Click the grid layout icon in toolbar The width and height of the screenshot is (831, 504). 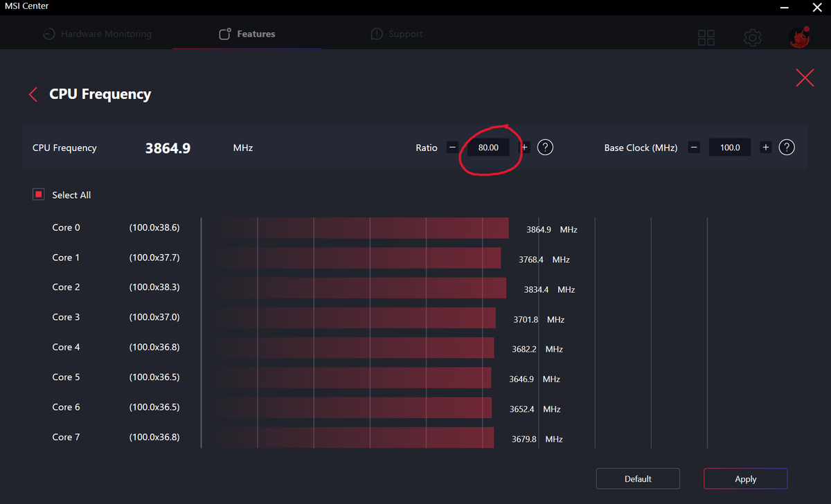pyautogui.click(x=706, y=38)
